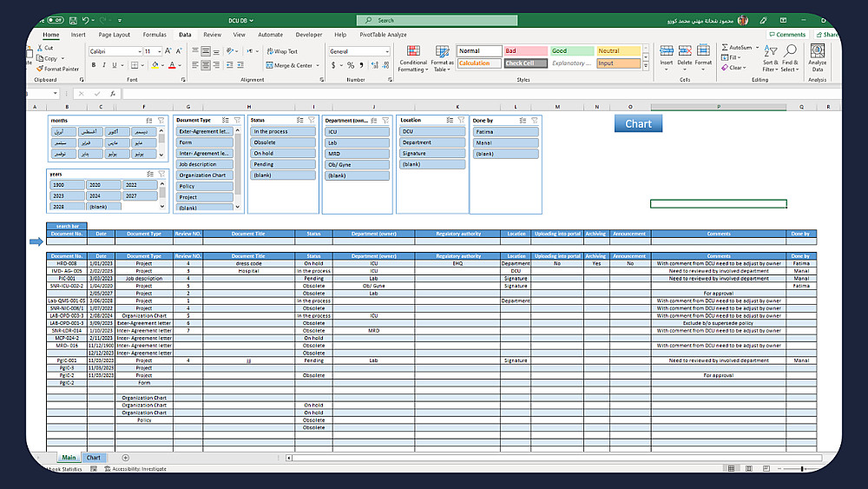Click the font color red A
The image size is (868, 489).
[x=172, y=65]
